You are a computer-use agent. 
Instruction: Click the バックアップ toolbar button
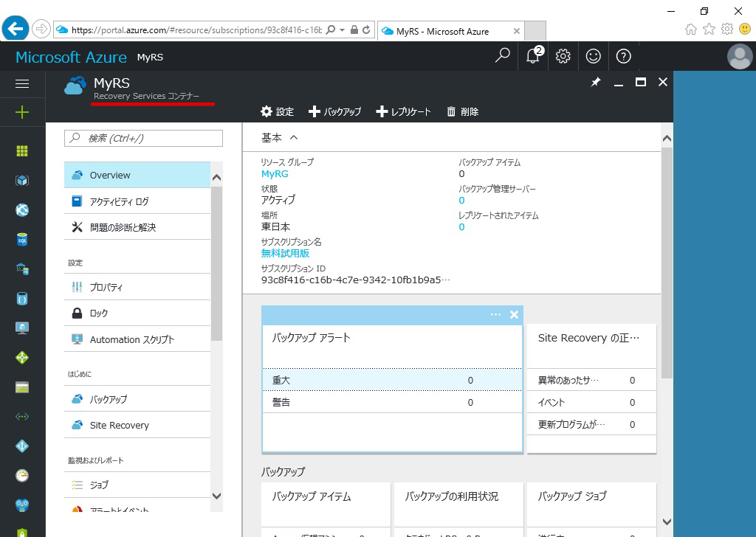tap(334, 111)
